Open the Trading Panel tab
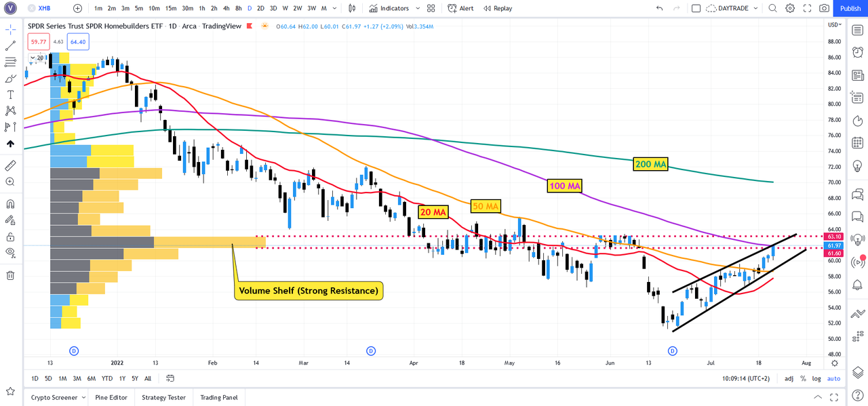The width and height of the screenshot is (868, 406). pyautogui.click(x=218, y=397)
